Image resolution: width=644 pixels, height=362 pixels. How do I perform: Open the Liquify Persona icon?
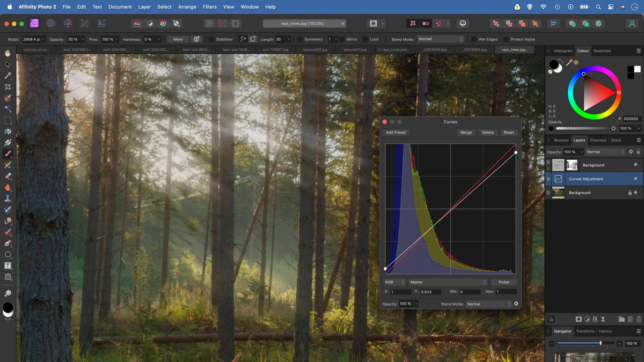[52, 23]
